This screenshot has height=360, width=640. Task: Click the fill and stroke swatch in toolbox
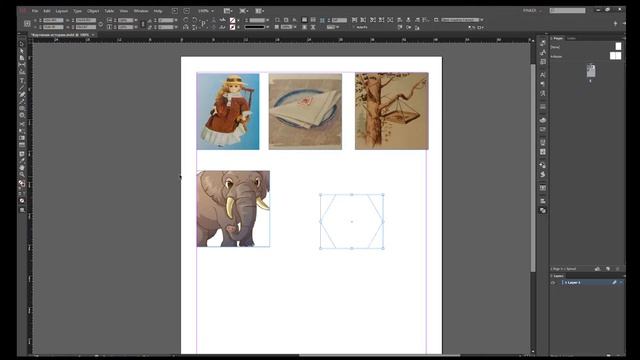(22, 184)
